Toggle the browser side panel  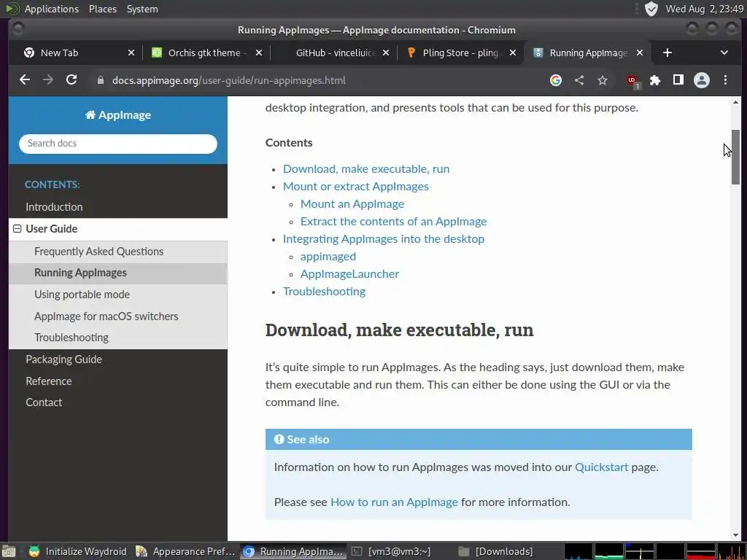pyautogui.click(x=678, y=80)
